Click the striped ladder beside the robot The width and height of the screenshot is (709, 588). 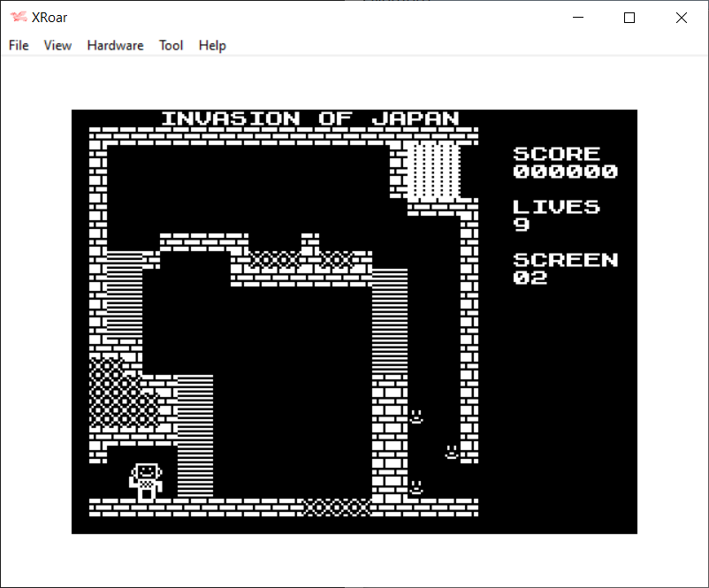pyautogui.click(x=195, y=436)
